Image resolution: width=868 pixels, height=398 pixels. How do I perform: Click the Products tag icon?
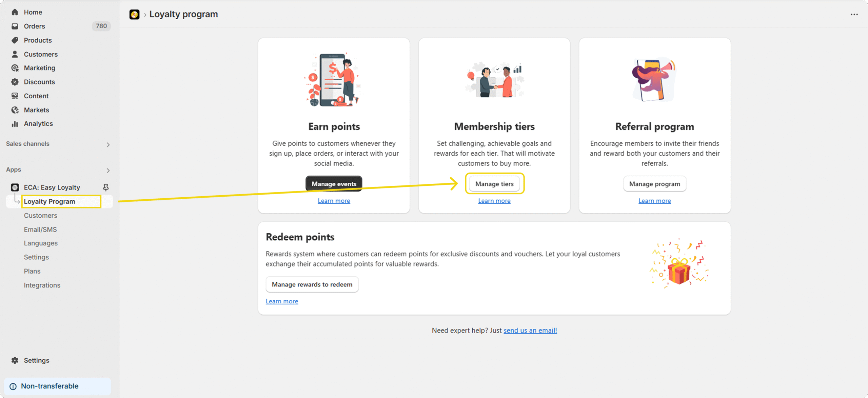(x=15, y=40)
